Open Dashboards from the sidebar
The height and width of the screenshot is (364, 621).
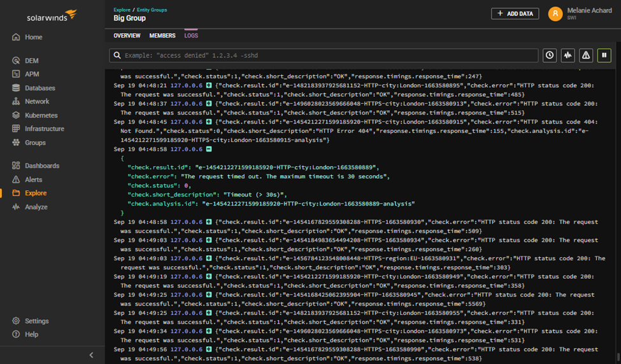(x=42, y=165)
